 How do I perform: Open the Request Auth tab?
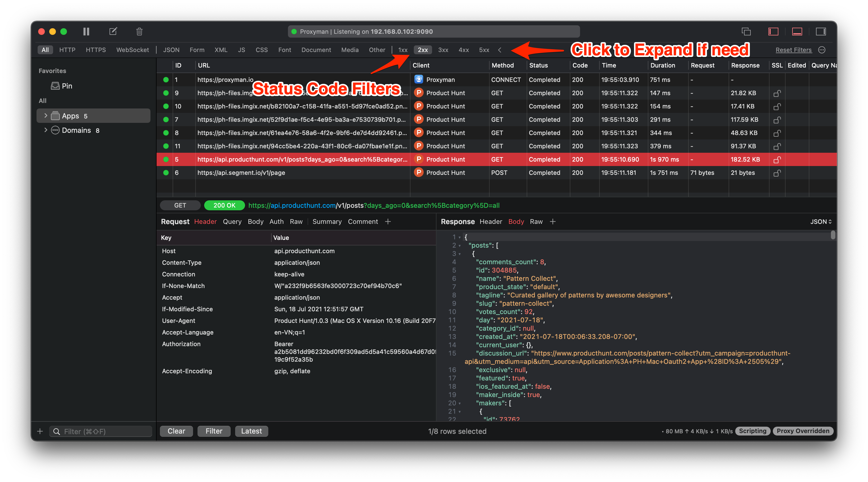coord(276,221)
